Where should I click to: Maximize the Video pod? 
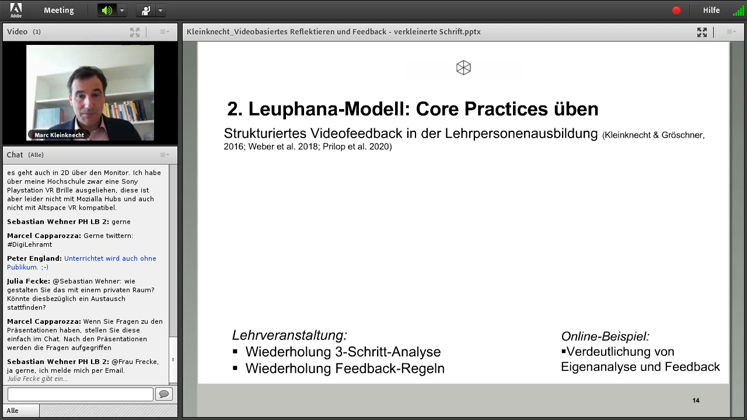(135, 32)
